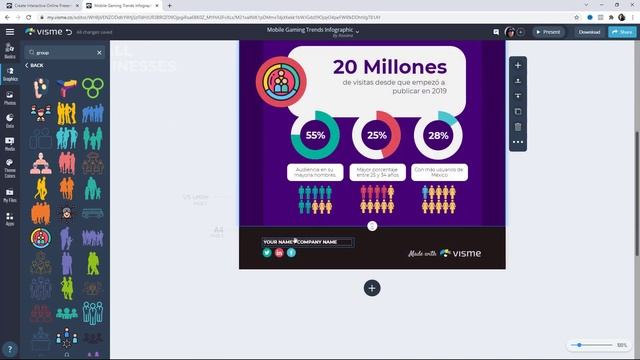Select the 'Mayor porcentaje entre 25 y 34 años' label

click(378, 172)
